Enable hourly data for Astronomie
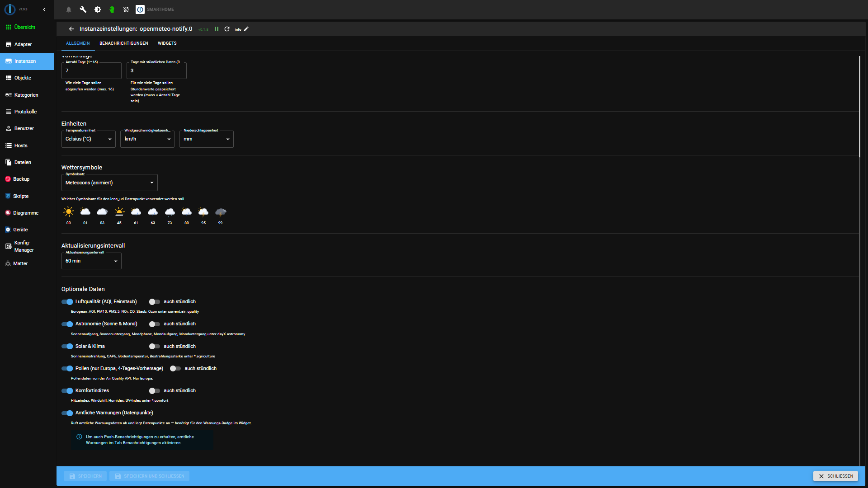Viewport: 868px width, 488px height. click(155, 324)
